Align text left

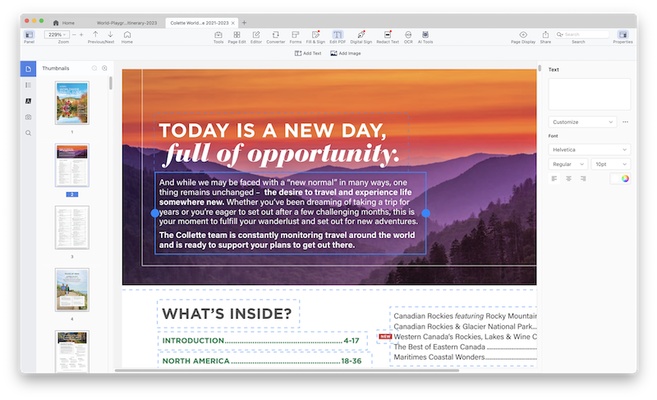click(554, 178)
